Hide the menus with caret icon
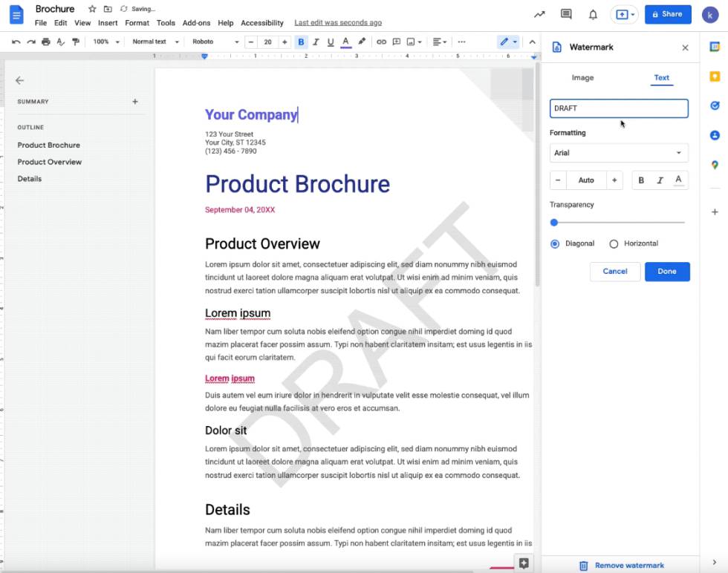Image resolution: width=728 pixels, height=573 pixels. [x=532, y=42]
